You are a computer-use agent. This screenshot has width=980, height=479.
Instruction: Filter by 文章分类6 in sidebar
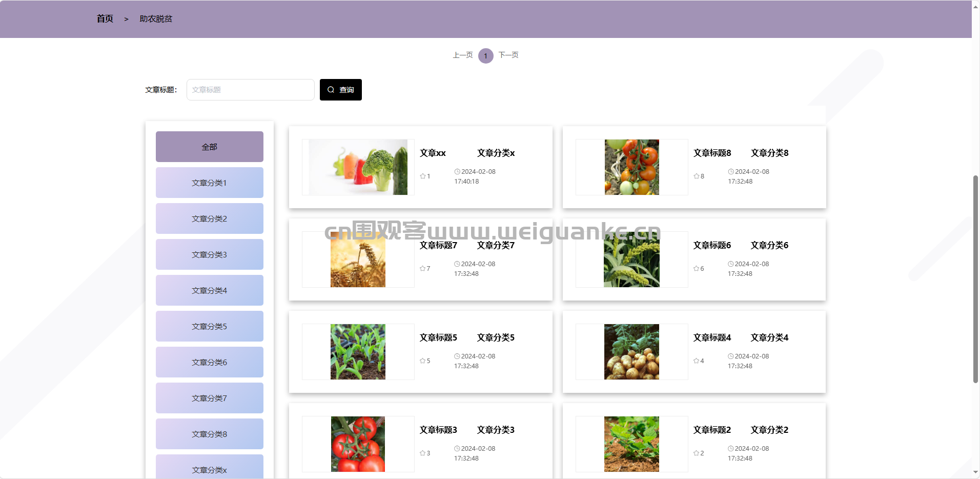click(210, 362)
